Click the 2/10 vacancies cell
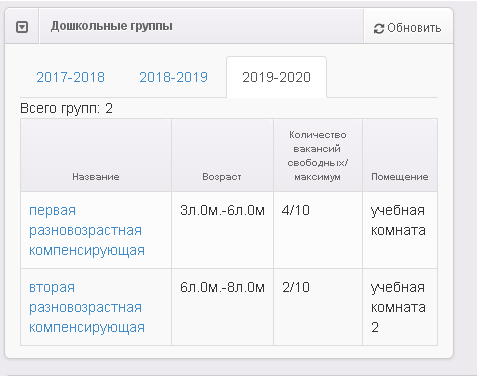This screenshot has height=378, width=477. [x=318, y=307]
